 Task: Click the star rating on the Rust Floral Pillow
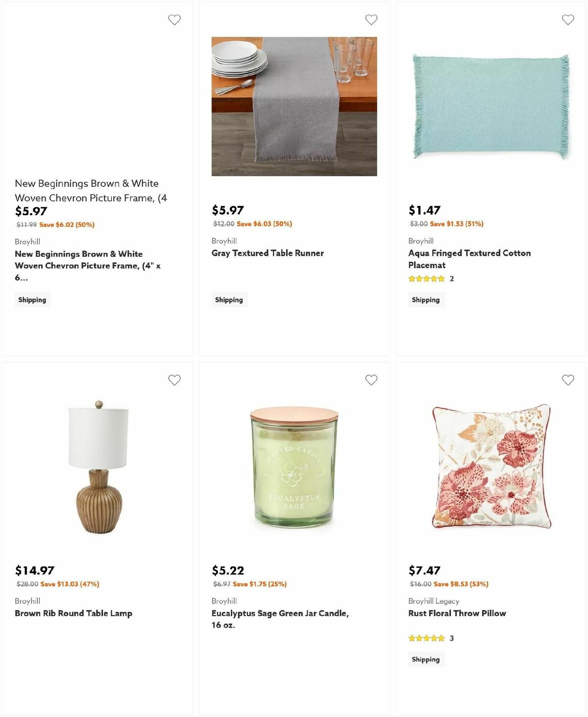(425, 638)
